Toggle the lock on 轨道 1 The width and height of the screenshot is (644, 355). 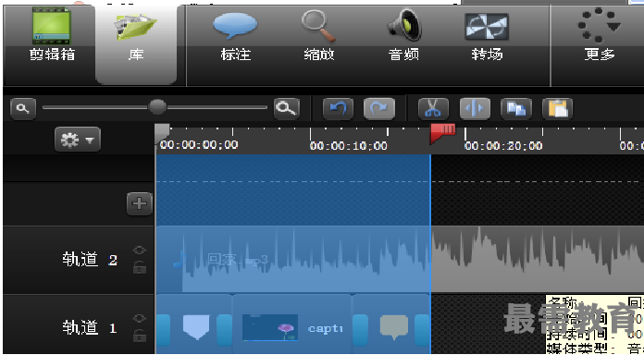140,336
